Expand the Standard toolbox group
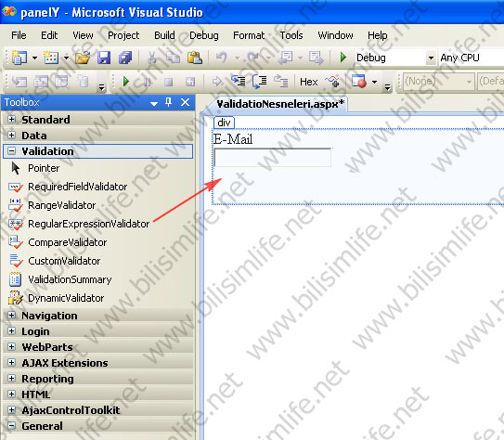Image resolution: width=504 pixels, height=440 pixels. pos(11,119)
